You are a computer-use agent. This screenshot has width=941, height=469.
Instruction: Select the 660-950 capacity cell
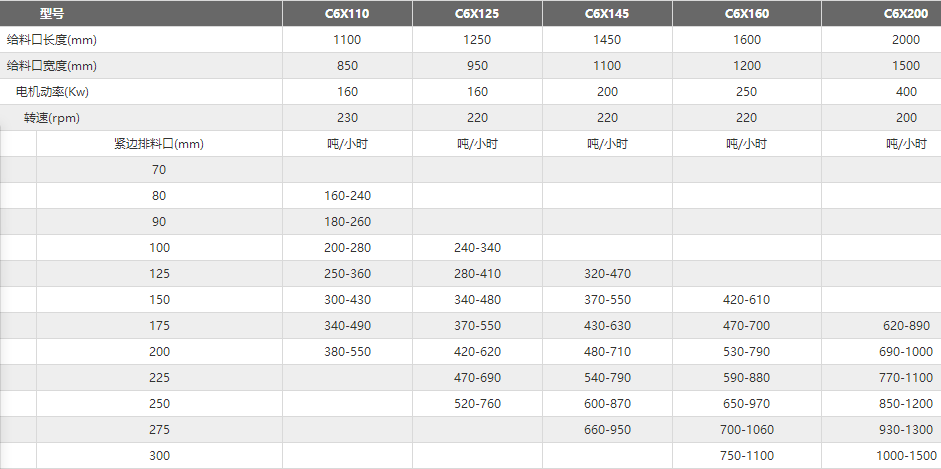click(607, 429)
